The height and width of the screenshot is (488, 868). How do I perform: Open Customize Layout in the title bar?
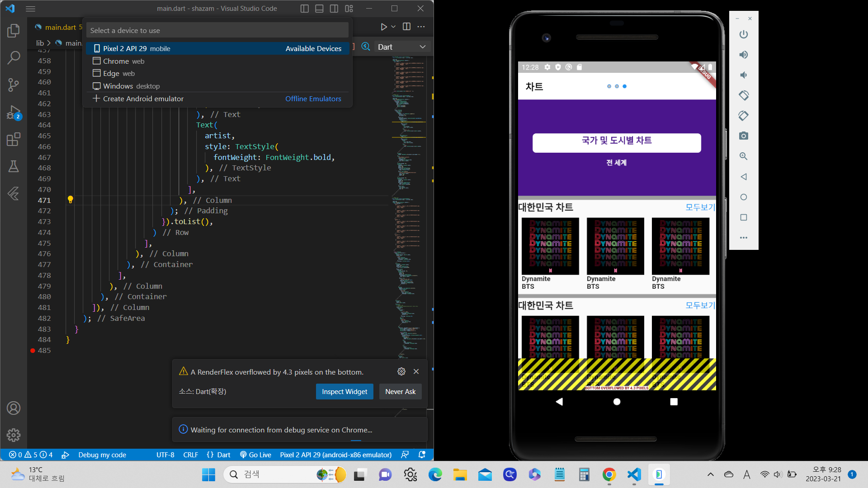pyautogui.click(x=349, y=9)
